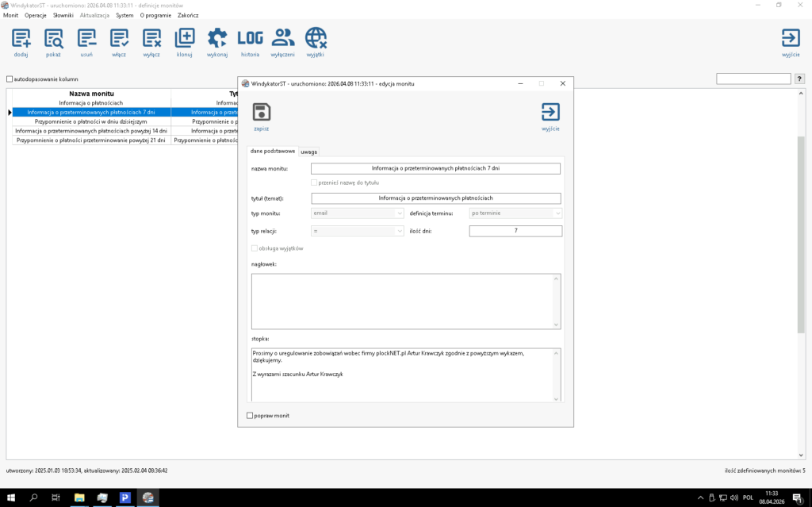This screenshot has width=812, height=507.
Task: Click inside the 'nagłówek' text area
Action: pyautogui.click(x=404, y=301)
